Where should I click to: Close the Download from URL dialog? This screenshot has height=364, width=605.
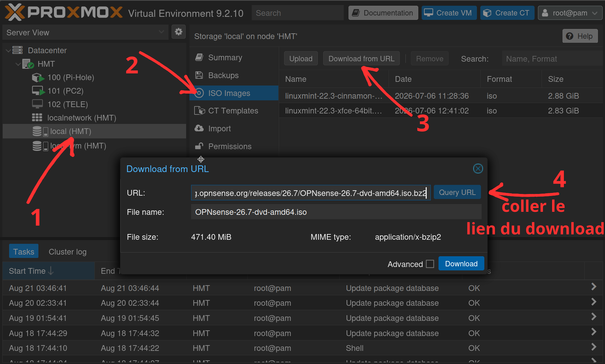pyautogui.click(x=478, y=168)
